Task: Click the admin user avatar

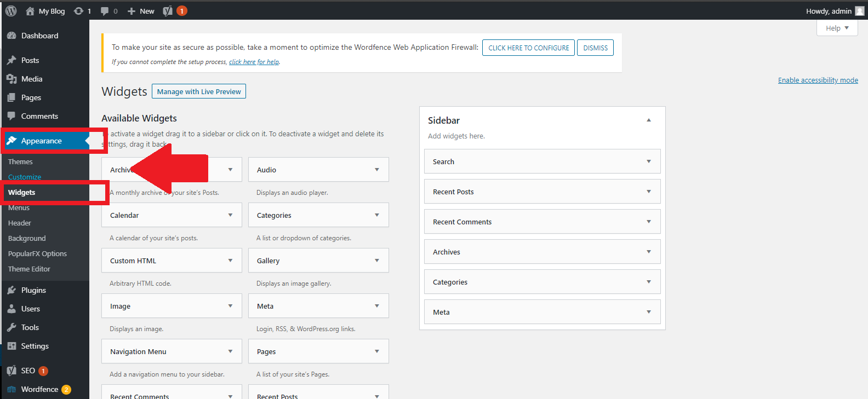Action: coord(859,11)
